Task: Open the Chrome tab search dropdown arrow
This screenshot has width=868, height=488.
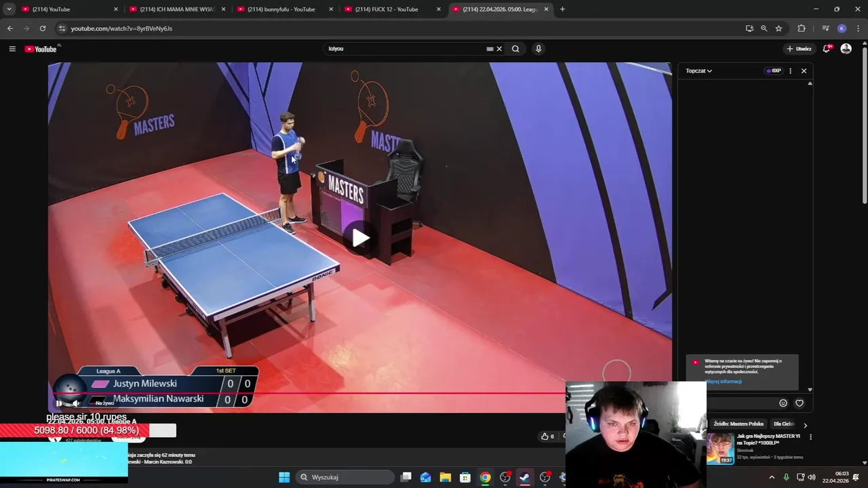Action: [9, 9]
